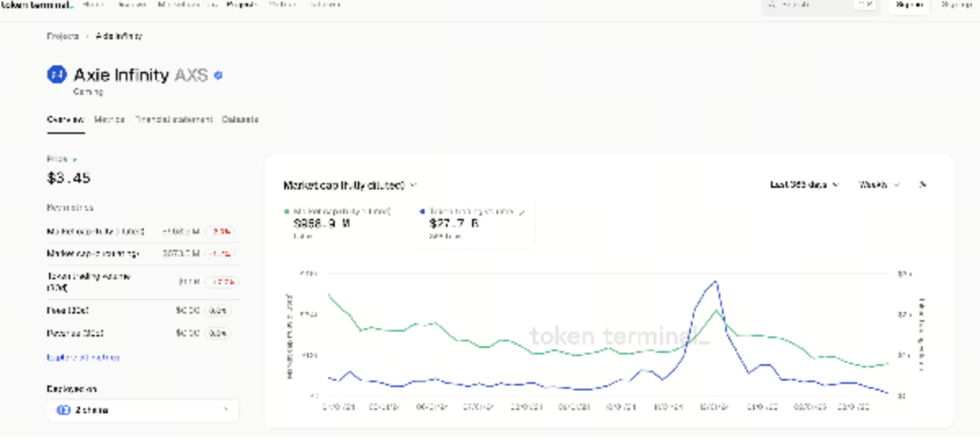This screenshot has width=980, height=441.
Task: Click the magnifier icon in search bar
Action: coord(773,5)
